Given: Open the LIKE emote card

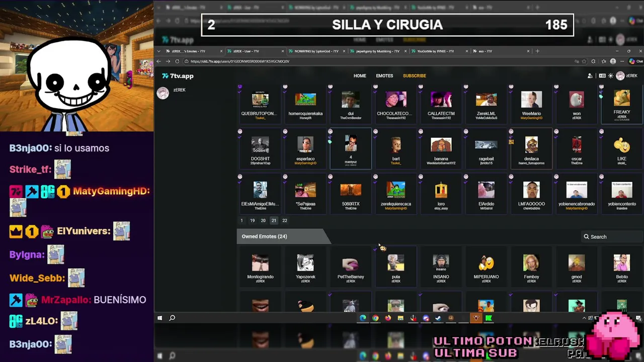Looking at the screenshot, I should pyautogui.click(x=622, y=148).
